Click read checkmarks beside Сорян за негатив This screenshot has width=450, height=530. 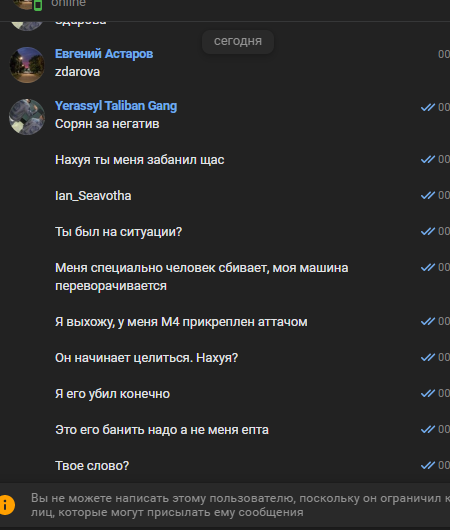(427, 107)
